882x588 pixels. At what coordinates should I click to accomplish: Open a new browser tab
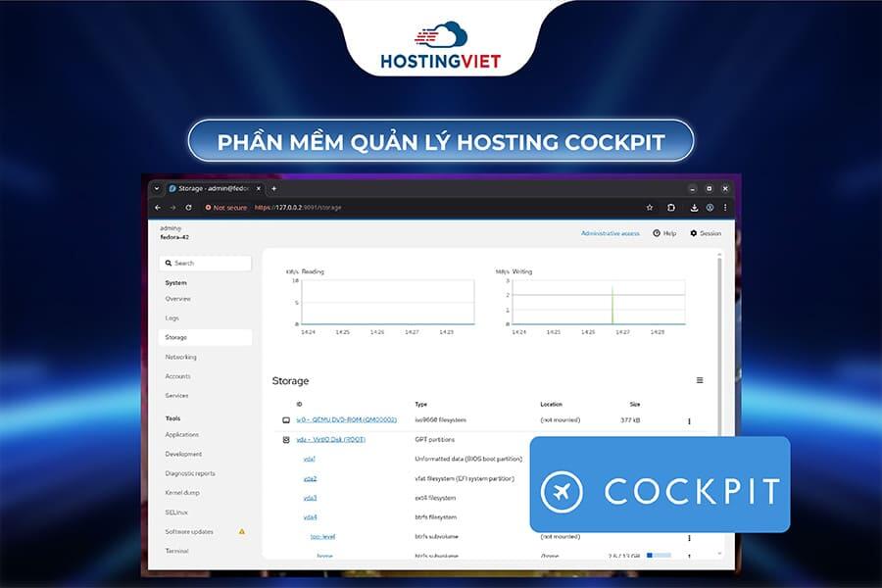(275, 186)
